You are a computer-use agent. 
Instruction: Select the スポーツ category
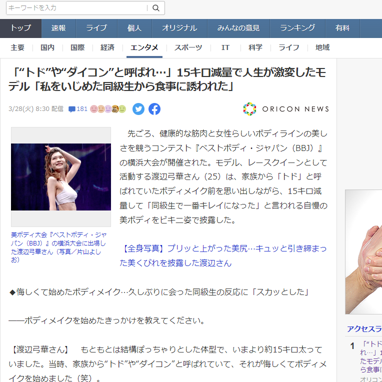point(188,48)
